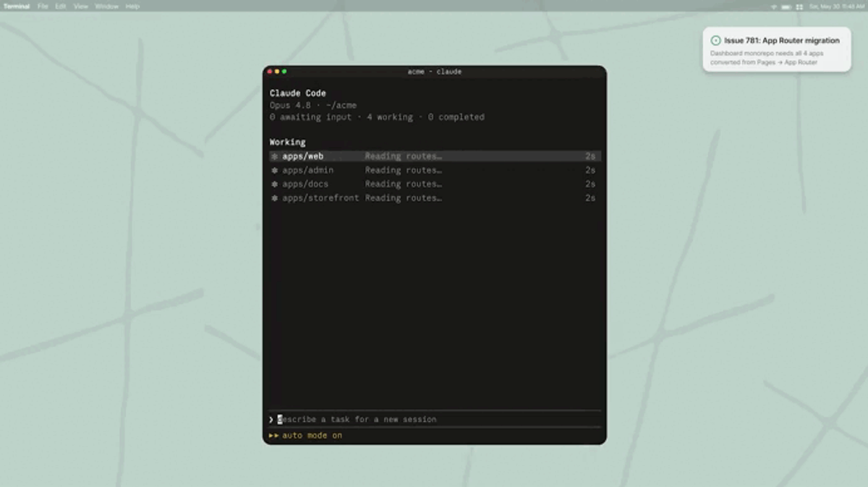Image resolution: width=868 pixels, height=487 pixels.
Task: Focus the 'describe a task for a new session' input
Action: coord(435,420)
